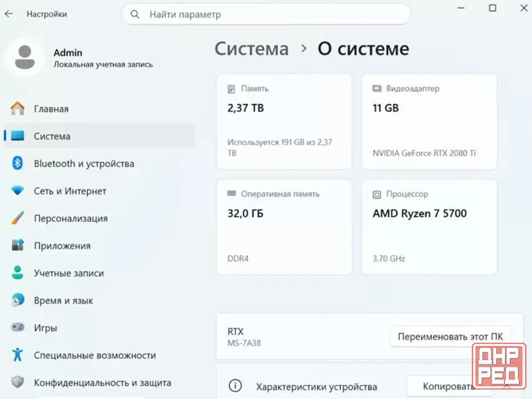Click the Система monitor icon
Viewport: 532px width, 399px height.
18,136
